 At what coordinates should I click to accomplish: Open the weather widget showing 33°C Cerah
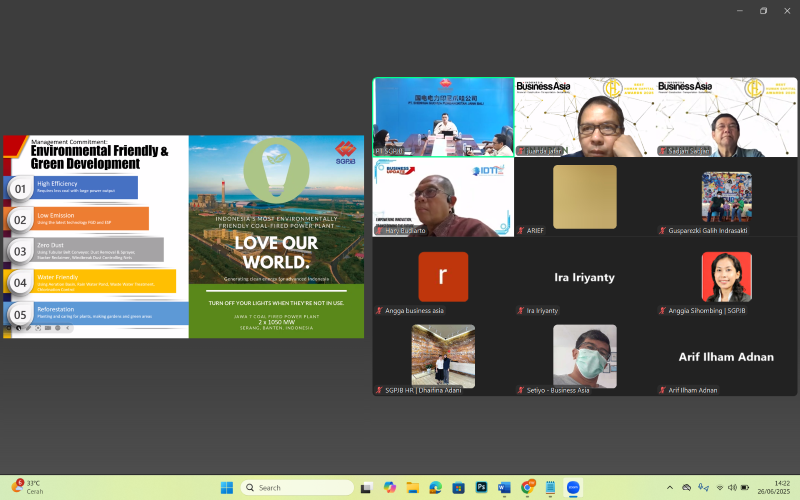tap(28, 487)
